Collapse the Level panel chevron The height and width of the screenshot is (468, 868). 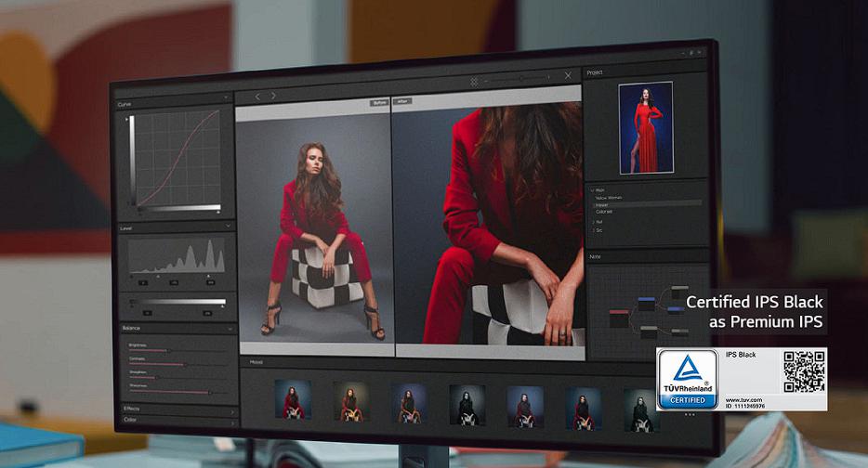(x=228, y=226)
